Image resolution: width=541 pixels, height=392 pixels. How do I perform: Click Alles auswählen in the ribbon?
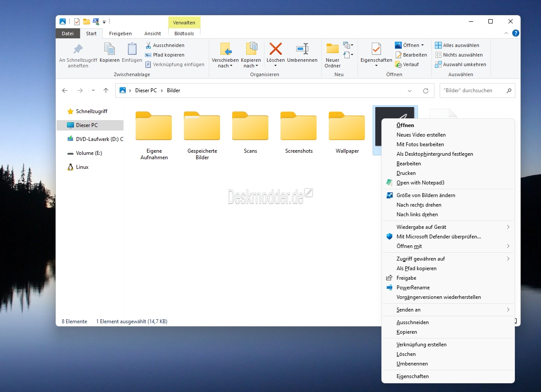click(x=457, y=45)
